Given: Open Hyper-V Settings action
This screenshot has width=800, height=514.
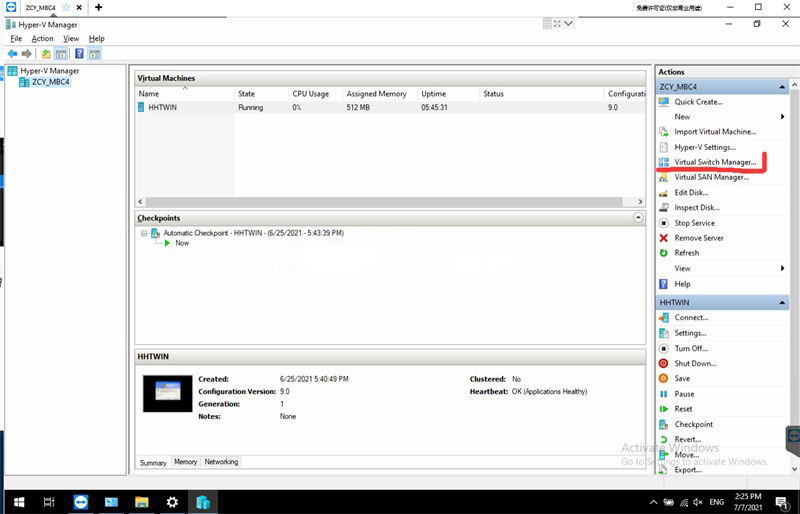Looking at the screenshot, I should [x=705, y=147].
